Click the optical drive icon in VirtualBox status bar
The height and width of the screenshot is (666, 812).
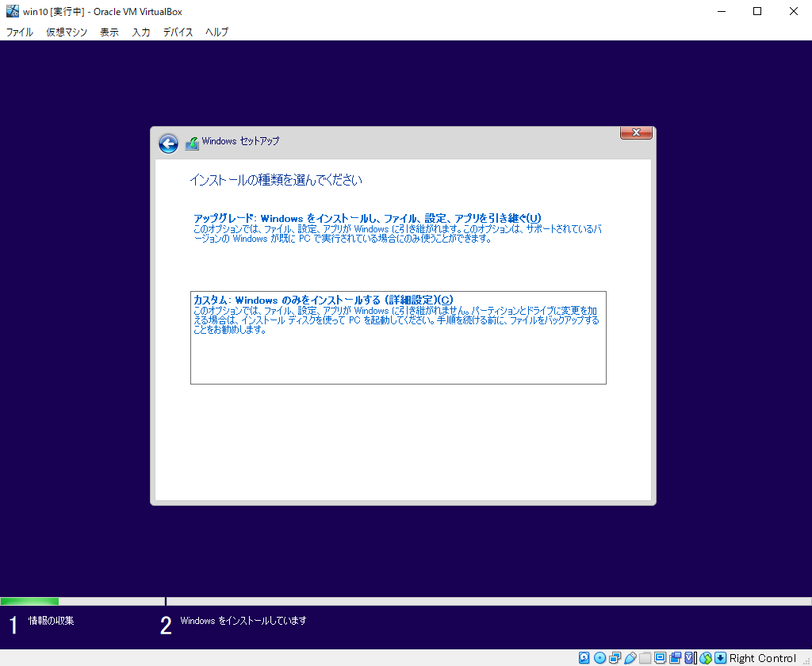600,657
